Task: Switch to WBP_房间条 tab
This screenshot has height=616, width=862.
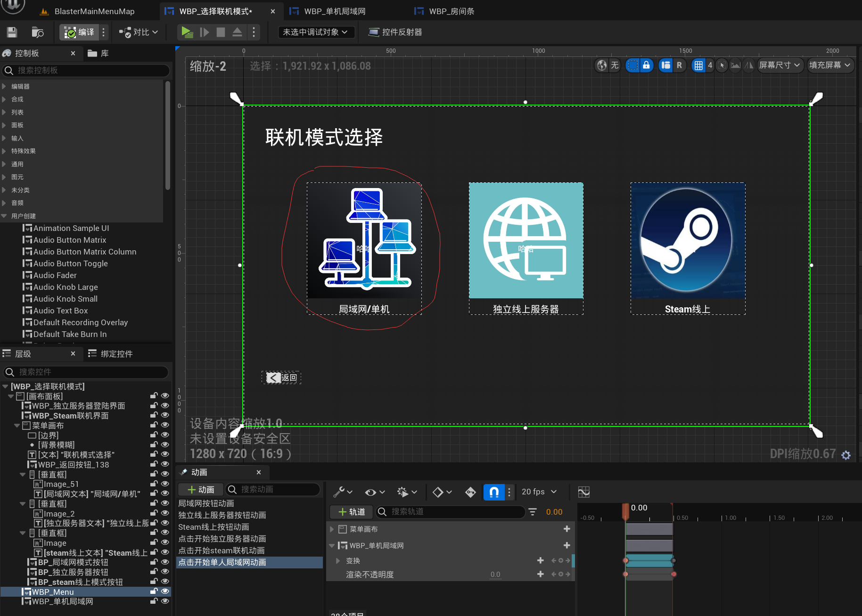Action: [x=452, y=11]
